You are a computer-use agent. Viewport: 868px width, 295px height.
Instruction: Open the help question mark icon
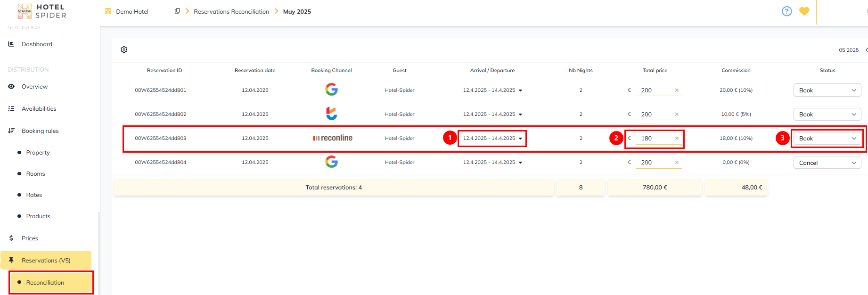point(786,11)
